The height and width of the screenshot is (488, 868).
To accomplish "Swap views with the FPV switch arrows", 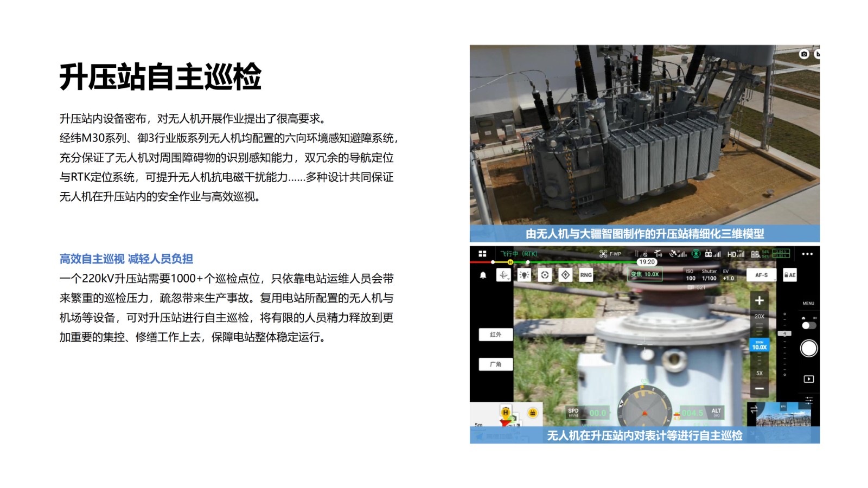I will click(754, 410).
